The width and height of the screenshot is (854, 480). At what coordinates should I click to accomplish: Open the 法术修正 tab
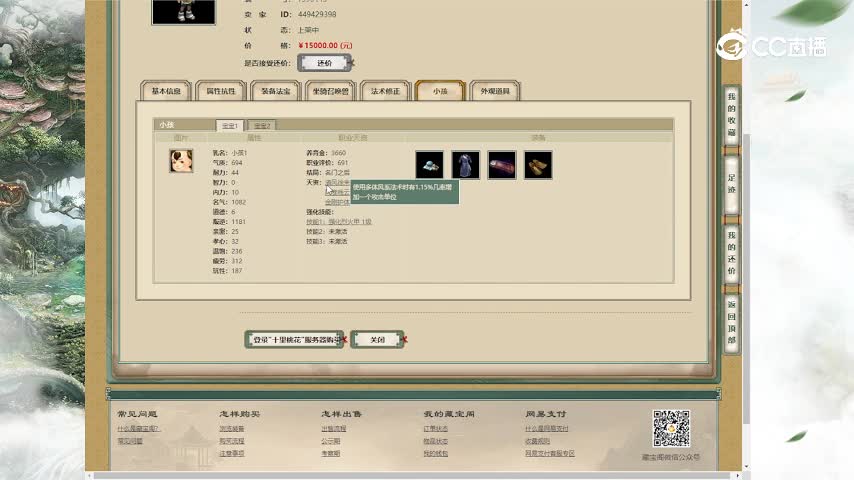385,91
